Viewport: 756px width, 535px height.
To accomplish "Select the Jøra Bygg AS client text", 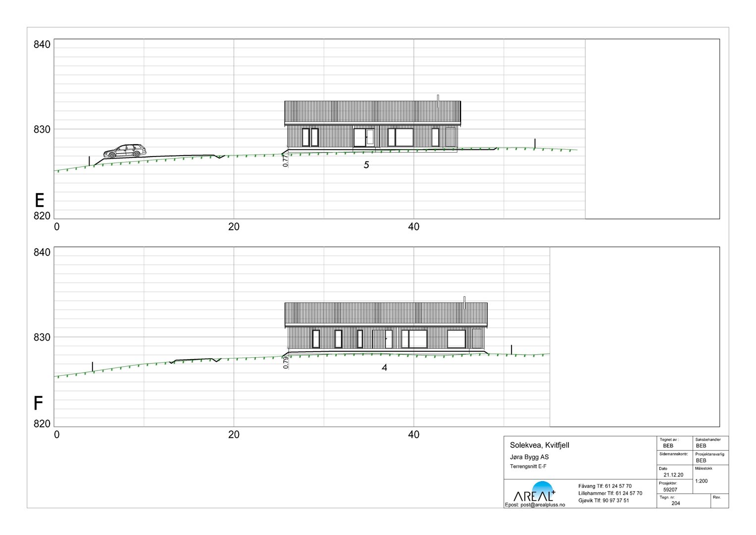I will coord(529,457).
